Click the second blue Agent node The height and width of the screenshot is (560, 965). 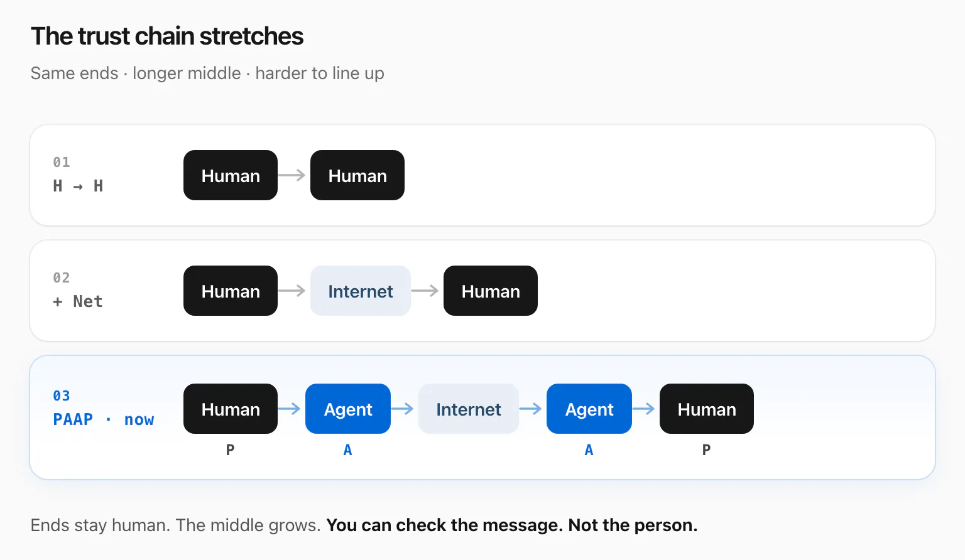pyautogui.click(x=589, y=409)
